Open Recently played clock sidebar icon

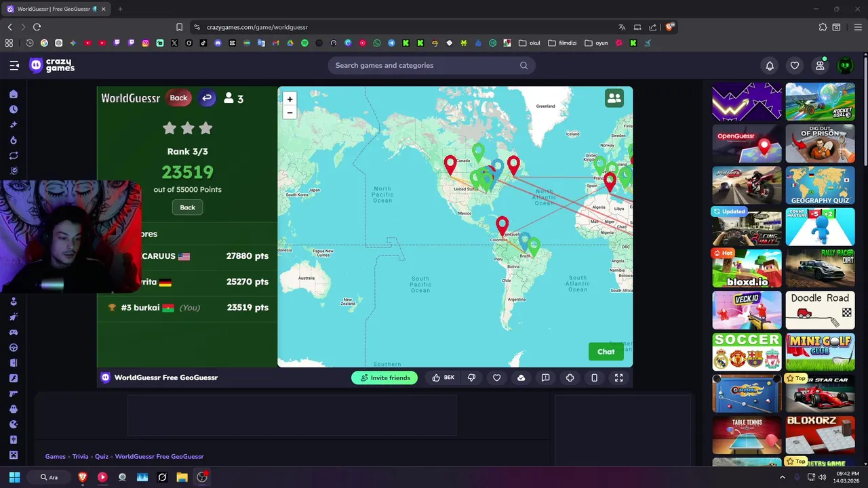point(14,109)
